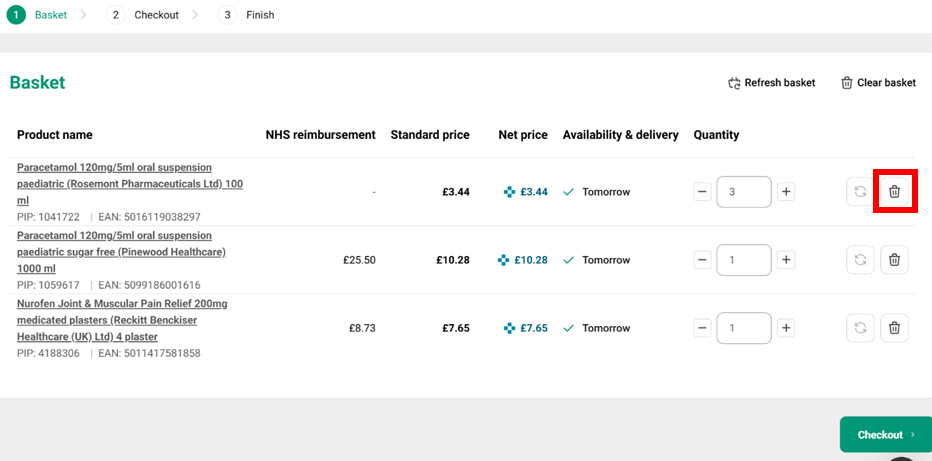Remove Nurofen plasters using trash icon
932x461 pixels.
(894, 328)
